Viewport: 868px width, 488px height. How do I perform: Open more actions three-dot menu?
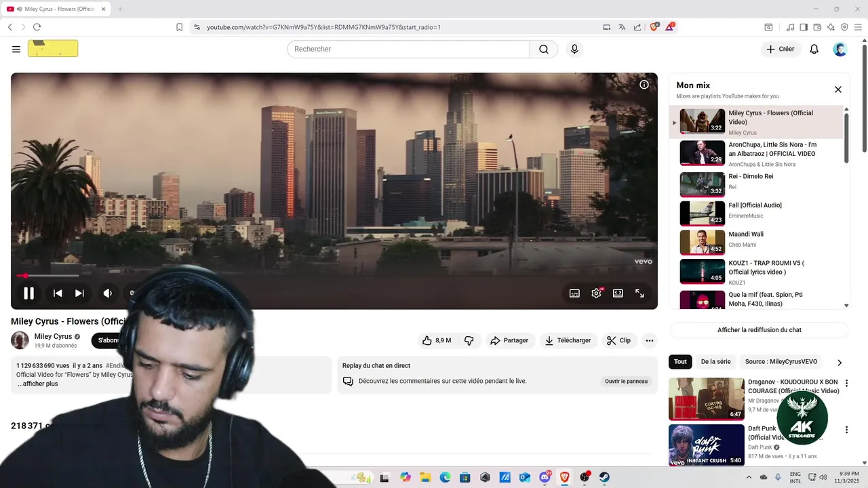(649, 340)
